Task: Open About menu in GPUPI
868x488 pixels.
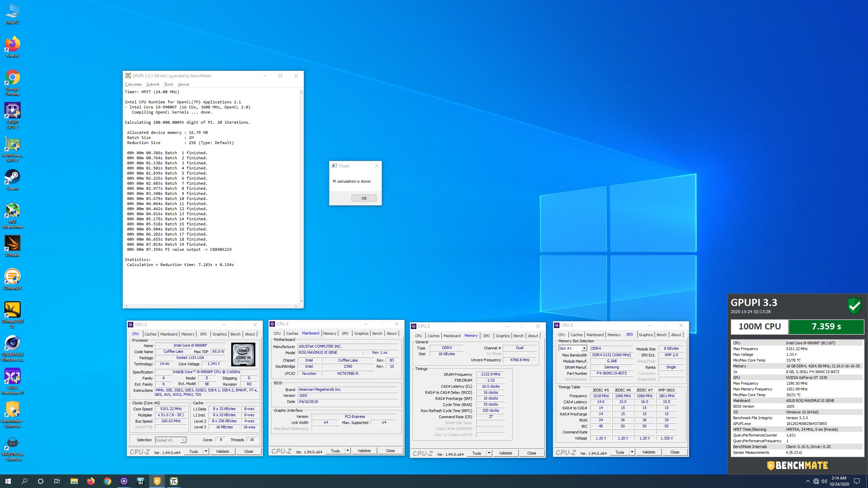Action: click(x=183, y=84)
